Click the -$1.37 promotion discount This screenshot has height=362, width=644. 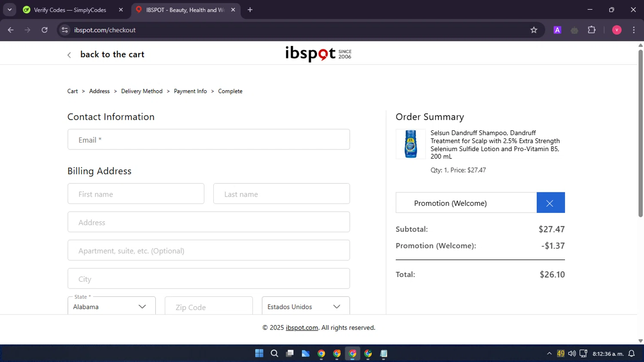pos(553,246)
